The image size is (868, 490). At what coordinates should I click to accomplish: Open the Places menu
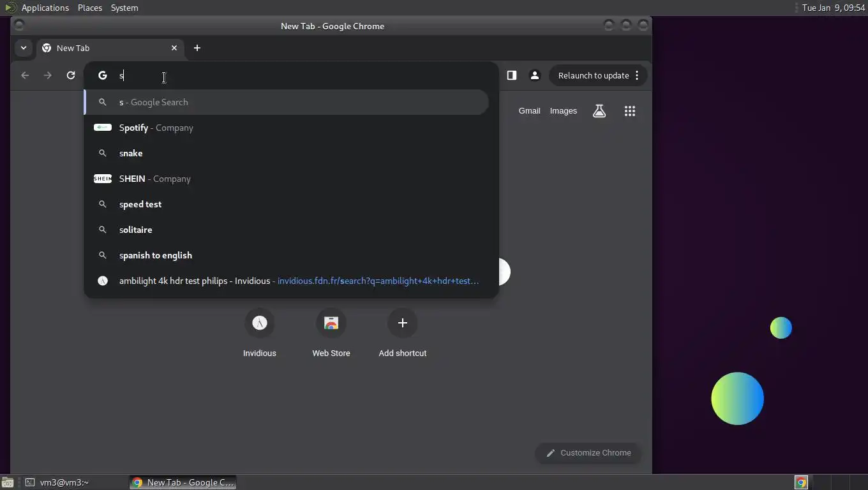[89, 8]
